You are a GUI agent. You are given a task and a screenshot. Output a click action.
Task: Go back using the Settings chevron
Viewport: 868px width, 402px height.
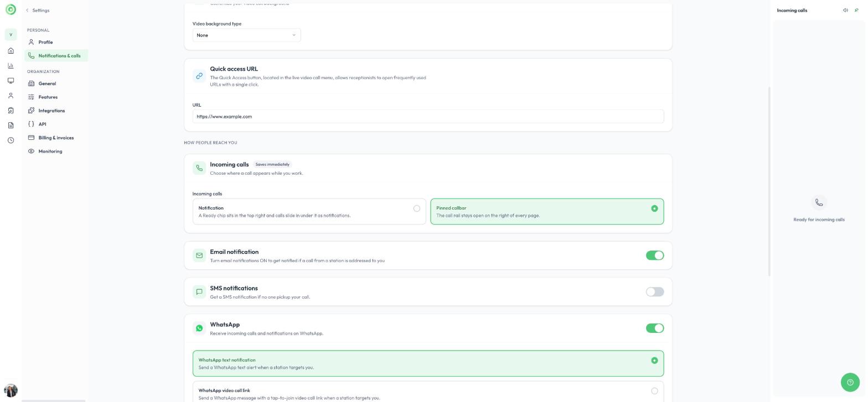click(x=27, y=11)
